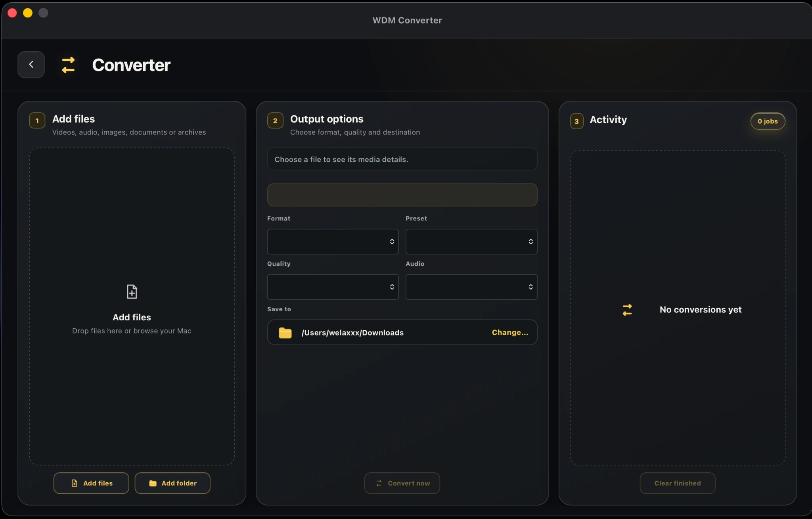Click the Converter swap-arrows icon in header
The image size is (812, 519).
[x=68, y=65]
